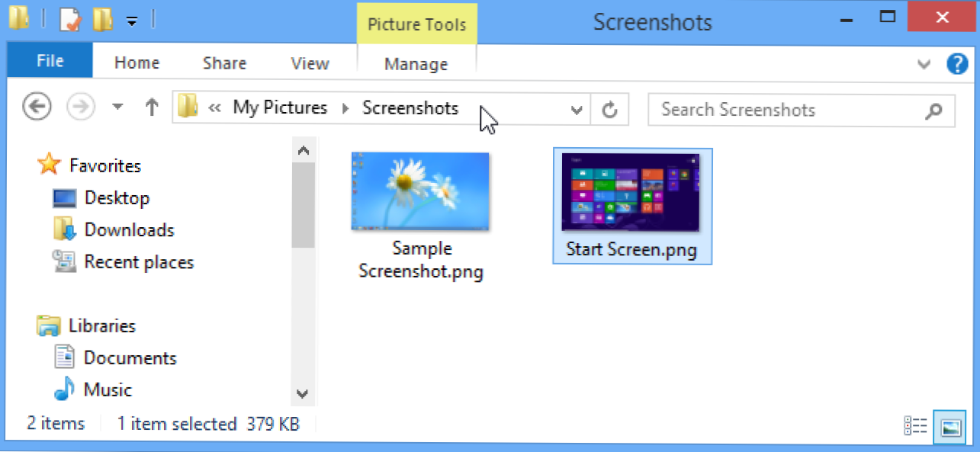
Task: Open the File menu
Action: [x=50, y=62]
